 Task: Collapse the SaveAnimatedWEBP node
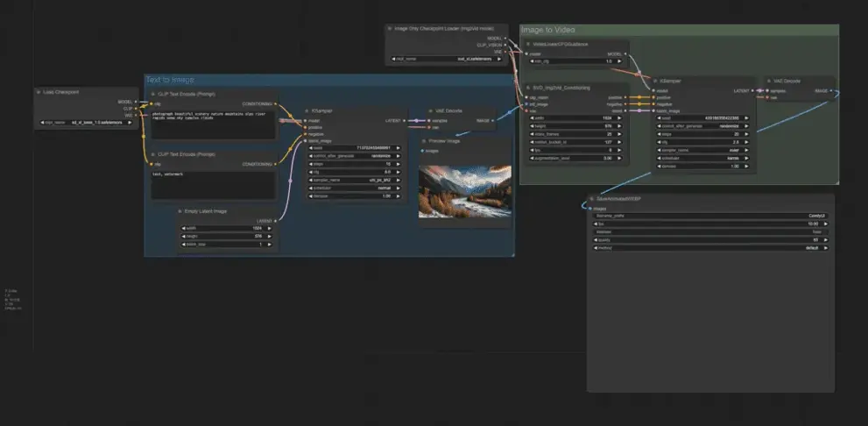click(592, 199)
